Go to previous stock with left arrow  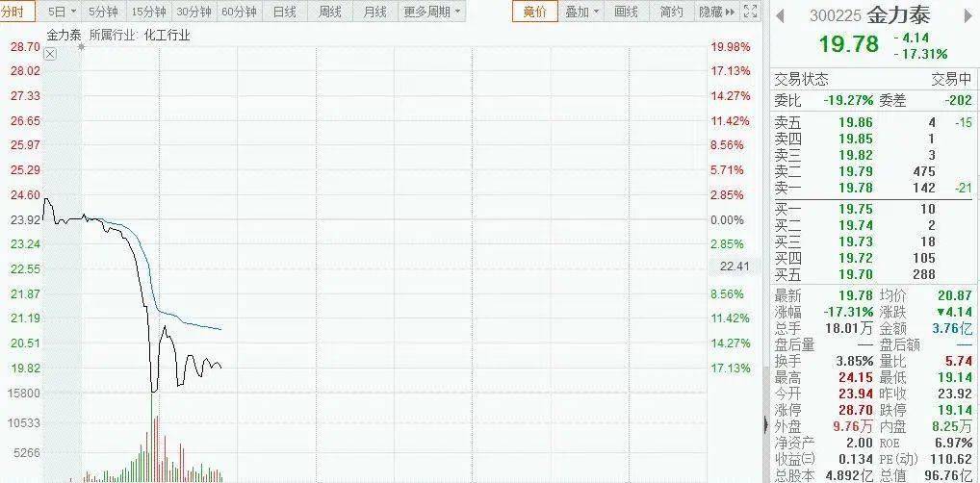point(779,15)
